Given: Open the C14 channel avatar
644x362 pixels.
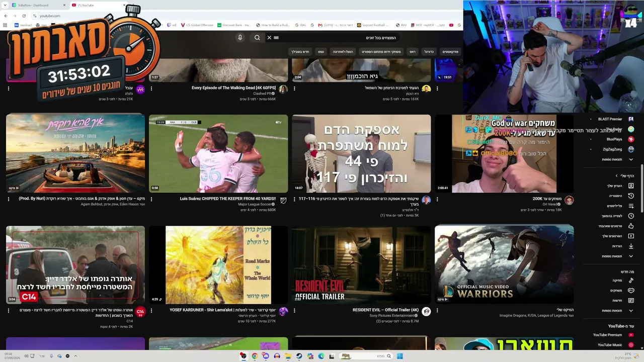Looking at the screenshot, I should tap(140, 312).
